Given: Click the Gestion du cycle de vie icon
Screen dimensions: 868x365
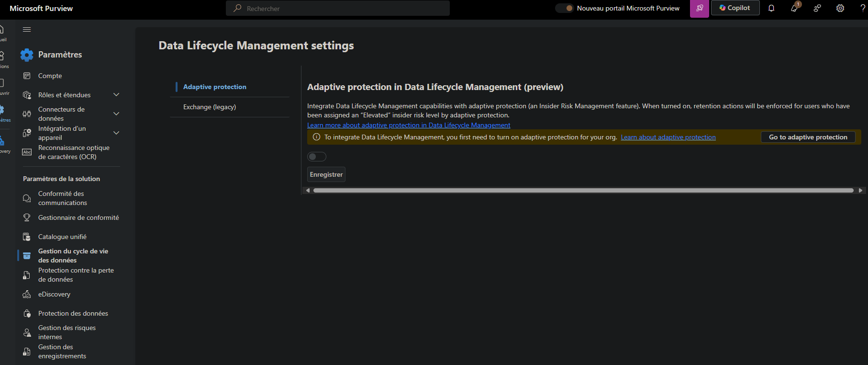Looking at the screenshot, I should (x=27, y=256).
